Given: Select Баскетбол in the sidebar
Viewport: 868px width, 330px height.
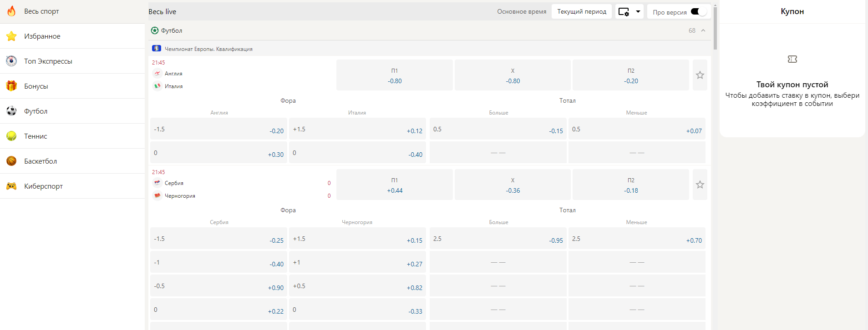Looking at the screenshot, I should [72, 161].
